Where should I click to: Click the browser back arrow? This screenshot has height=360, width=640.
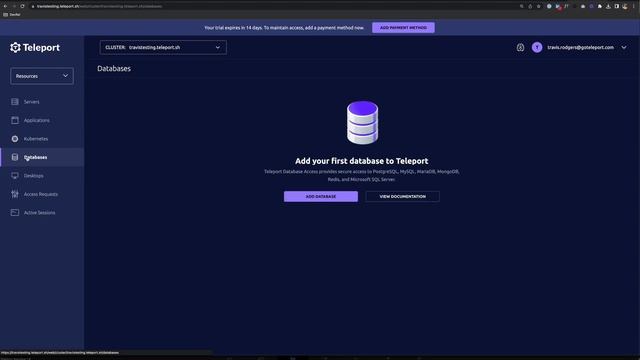5,6
